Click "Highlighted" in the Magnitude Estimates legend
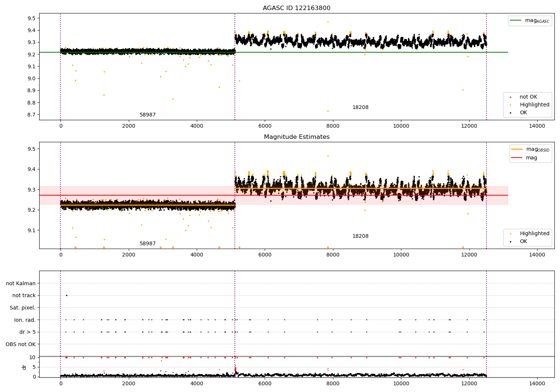Viewport: 560px width, 392px height. (534, 234)
